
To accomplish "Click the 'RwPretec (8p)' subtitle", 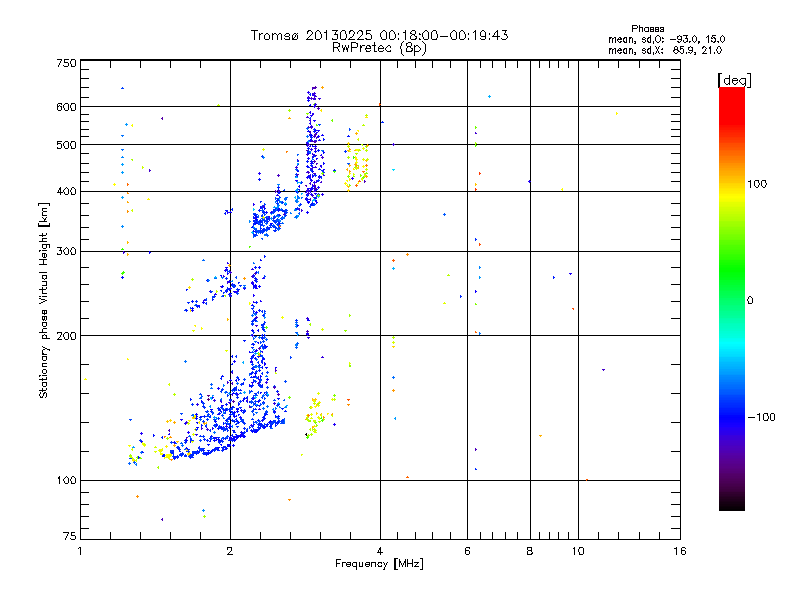I will pyautogui.click(x=379, y=48).
